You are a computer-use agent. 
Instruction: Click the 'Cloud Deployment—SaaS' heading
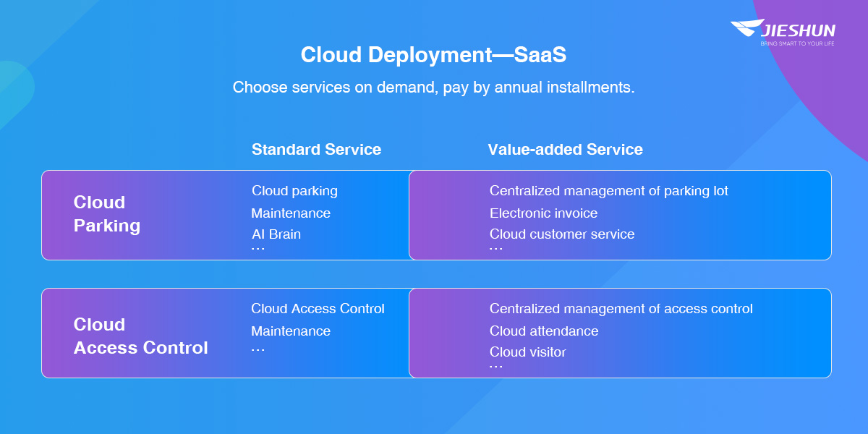click(x=433, y=55)
